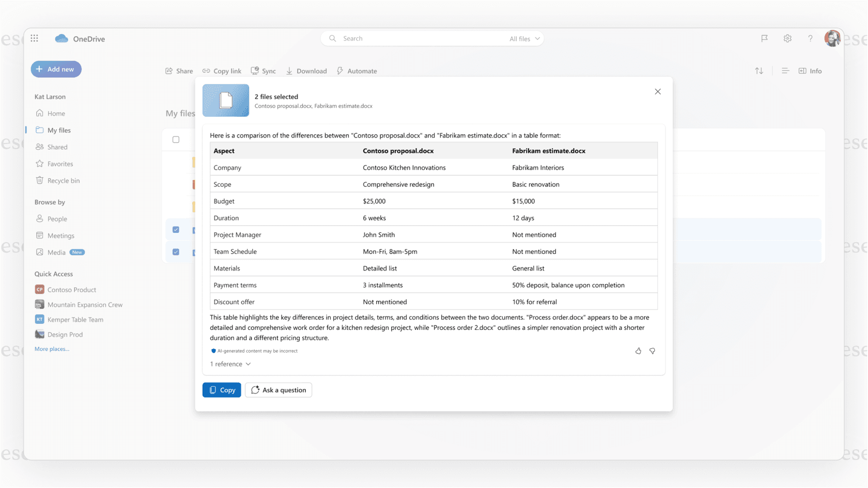Go to the Shared section
868x488 pixels.
(x=57, y=147)
